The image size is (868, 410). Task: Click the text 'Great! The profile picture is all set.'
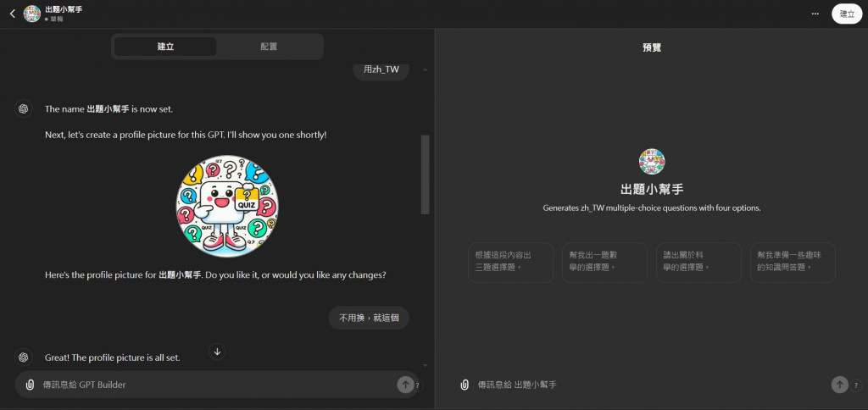[x=113, y=358]
